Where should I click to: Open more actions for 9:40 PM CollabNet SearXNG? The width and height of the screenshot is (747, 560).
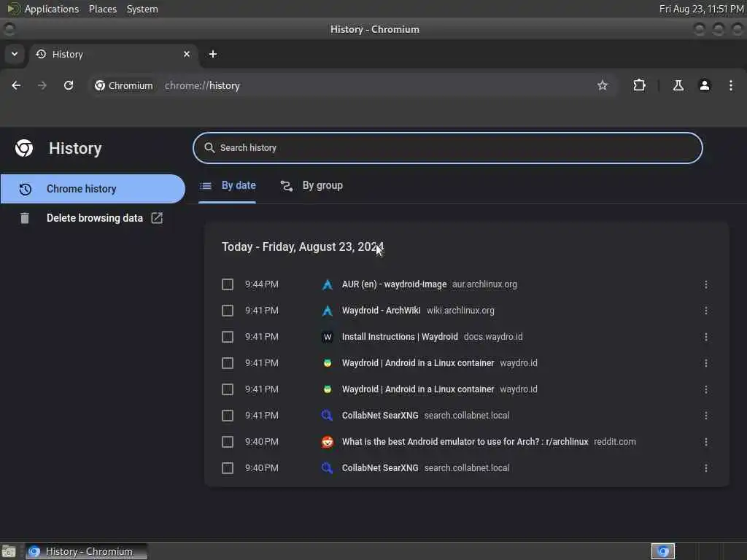point(706,468)
